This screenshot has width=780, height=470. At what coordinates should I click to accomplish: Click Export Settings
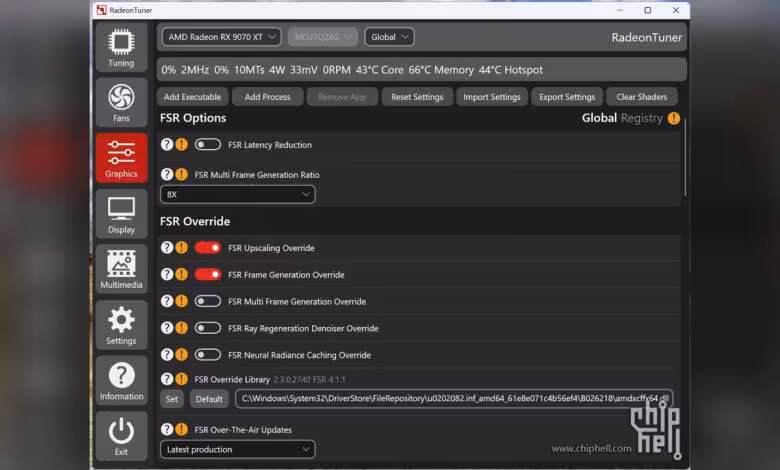click(567, 97)
